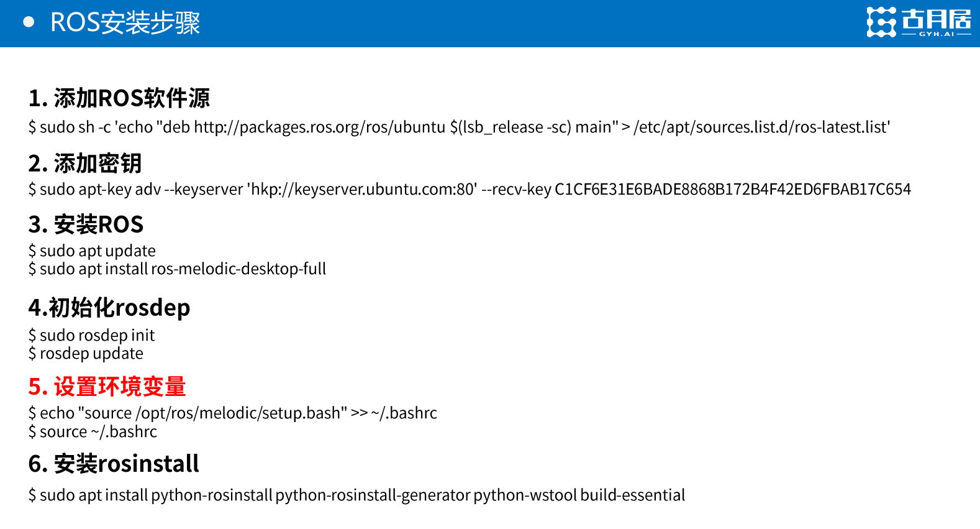The image size is (980, 529).
Task: Select heading "4.初始化rosdep"
Action: [x=109, y=308]
